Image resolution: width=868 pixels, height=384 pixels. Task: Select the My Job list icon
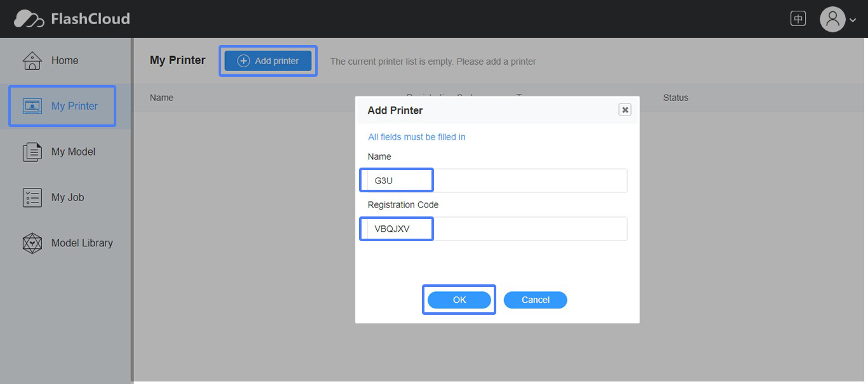click(x=32, y=197)
